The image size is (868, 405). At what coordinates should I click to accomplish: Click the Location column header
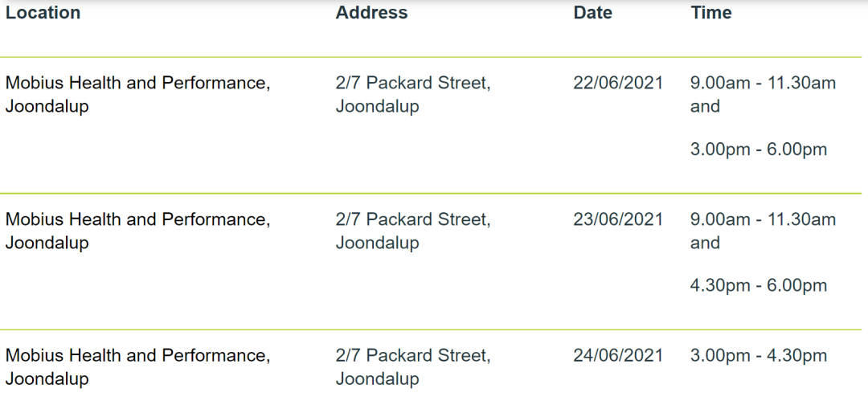point(43,13)
